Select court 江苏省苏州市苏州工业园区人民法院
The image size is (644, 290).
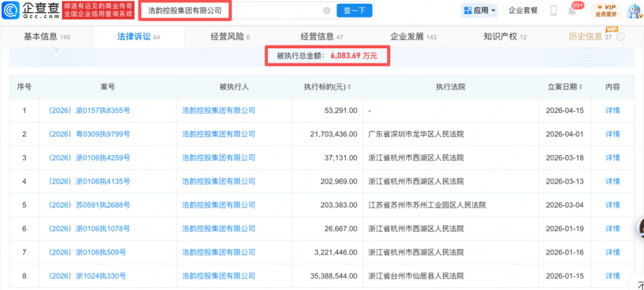[x=427, y=205]
